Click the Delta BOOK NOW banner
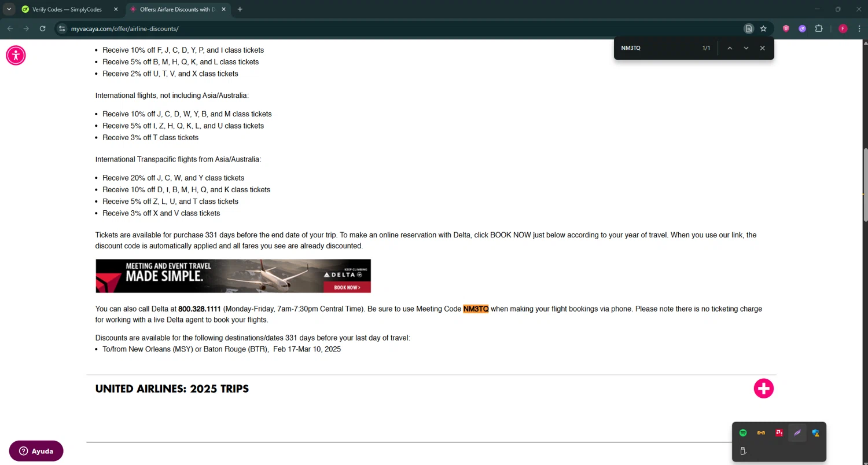The width and height of the screenshot is (868, 465). pyautogui.click(x=233, y=276)
